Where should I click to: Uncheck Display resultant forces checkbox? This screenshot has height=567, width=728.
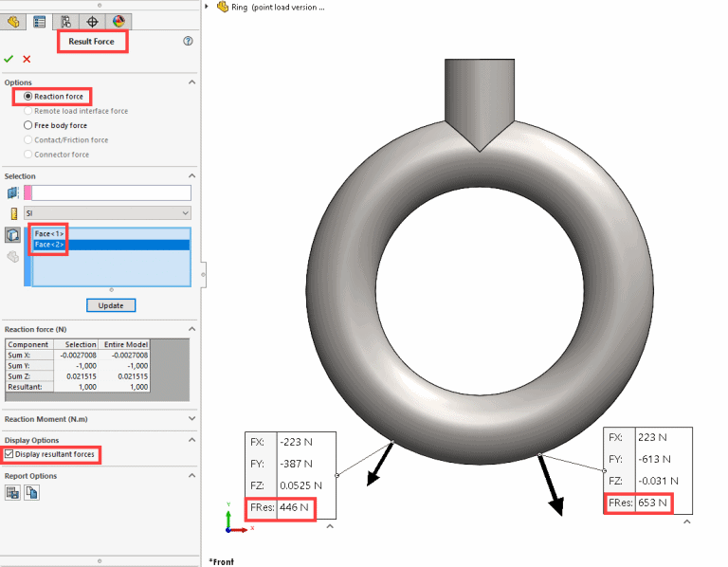tap(10, 456)
